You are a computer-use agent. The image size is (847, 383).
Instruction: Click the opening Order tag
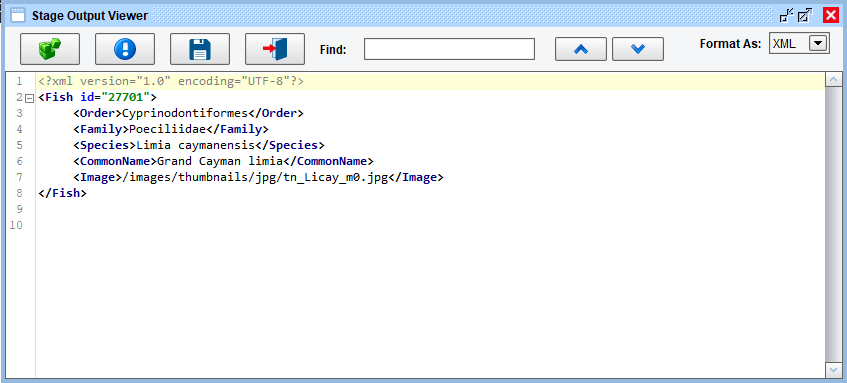tap(98, 113)
